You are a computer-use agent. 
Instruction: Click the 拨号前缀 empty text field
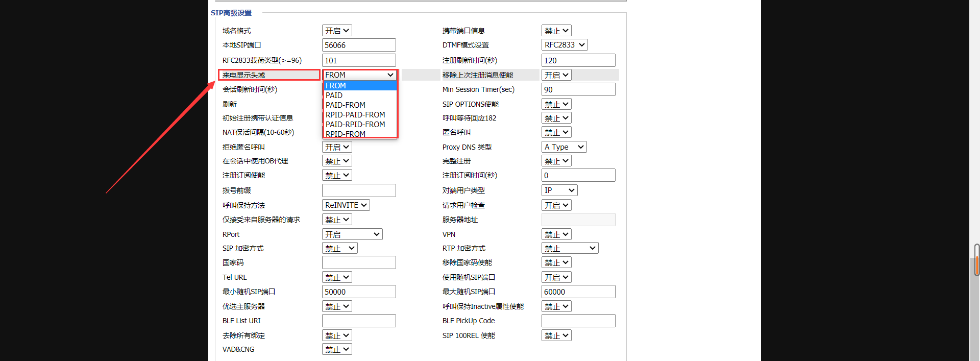click(359, 190)
